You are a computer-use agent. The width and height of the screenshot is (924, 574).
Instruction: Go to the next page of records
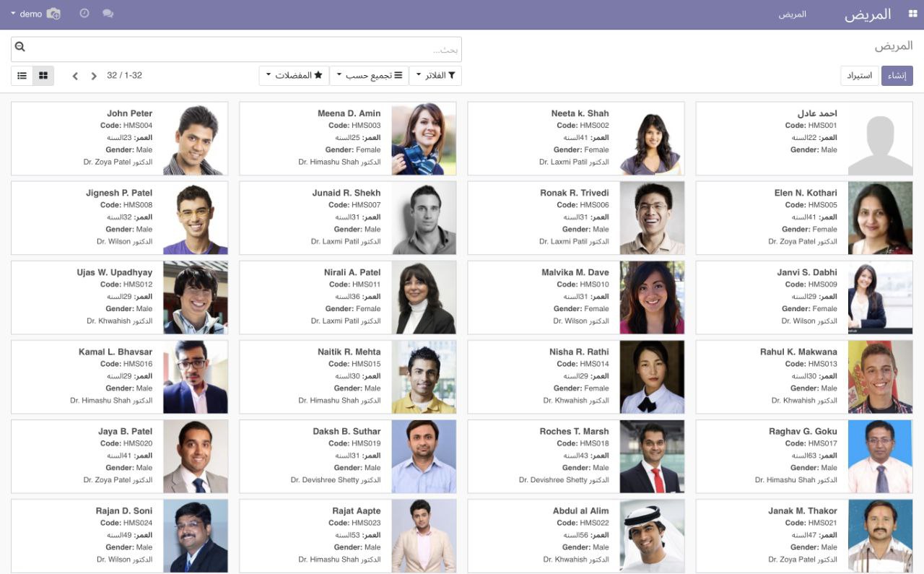pyautogui.click(x=94, y=76)
